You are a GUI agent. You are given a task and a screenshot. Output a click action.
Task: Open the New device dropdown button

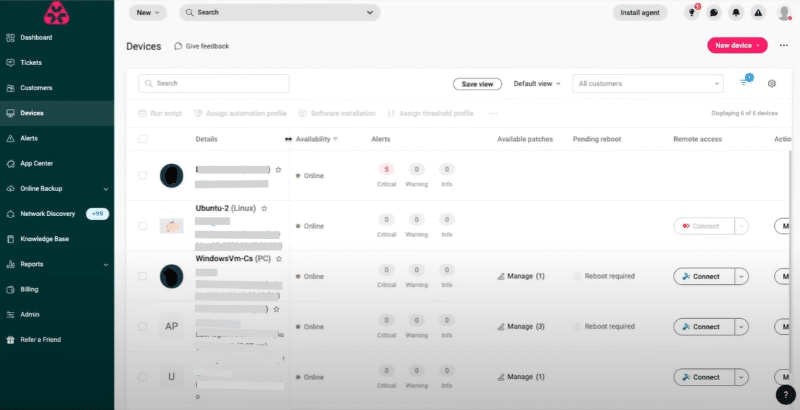click(737, 45)
